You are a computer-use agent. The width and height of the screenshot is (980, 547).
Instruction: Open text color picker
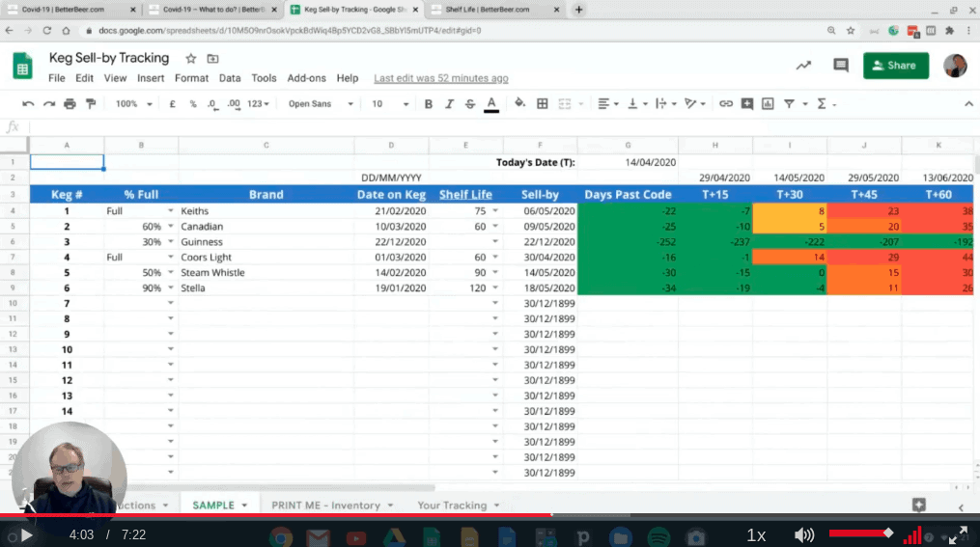(491, 104)
